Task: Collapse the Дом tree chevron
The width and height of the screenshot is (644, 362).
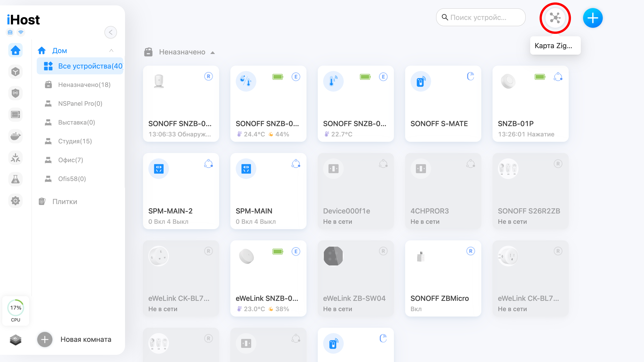Action: pyautogui.click(x=111, y=50)
